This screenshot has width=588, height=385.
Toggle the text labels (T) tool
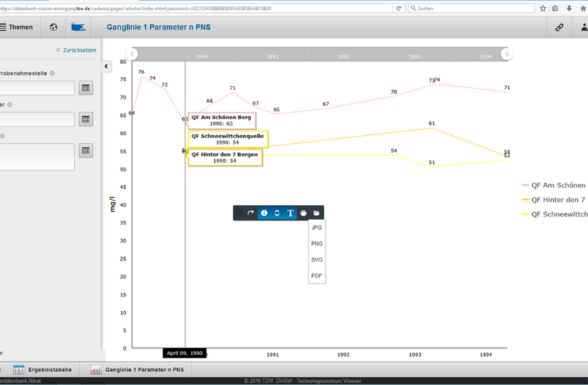click(290, 213)
